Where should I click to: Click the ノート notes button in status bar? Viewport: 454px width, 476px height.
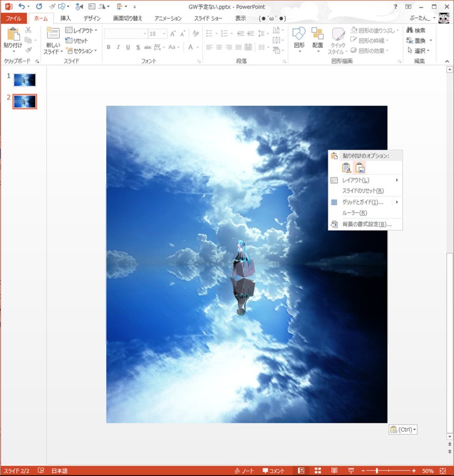tap(244, 471)
